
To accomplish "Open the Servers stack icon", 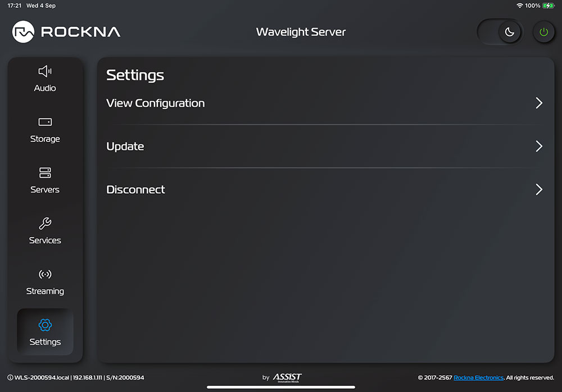I will pos(45,172).
